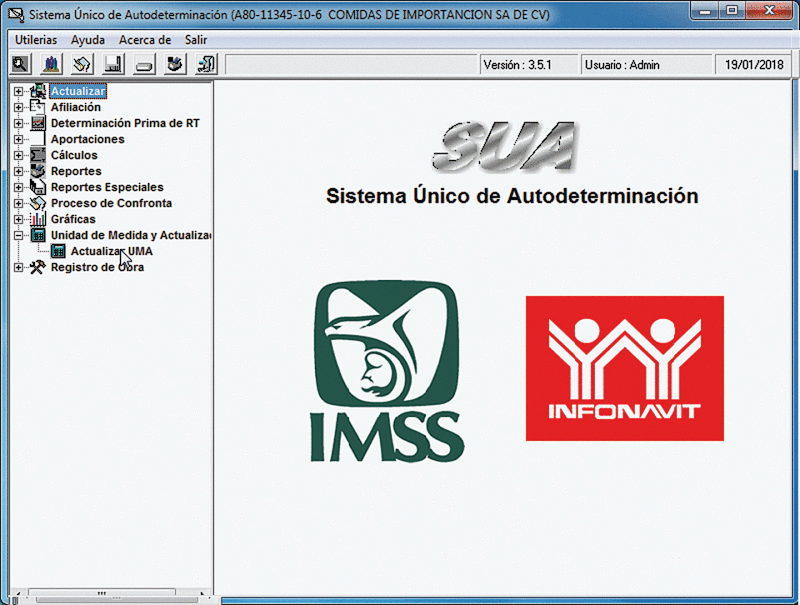This screenshot has width=800, height=605.
Task: Expand the Afiliación tree node
Action: (x=18, y=107)
